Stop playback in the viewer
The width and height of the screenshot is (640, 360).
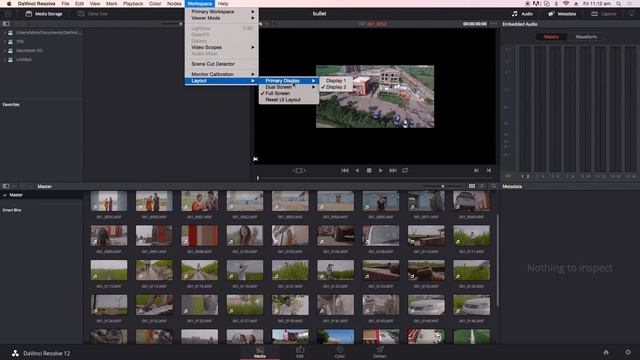click(x=369, y=171)
